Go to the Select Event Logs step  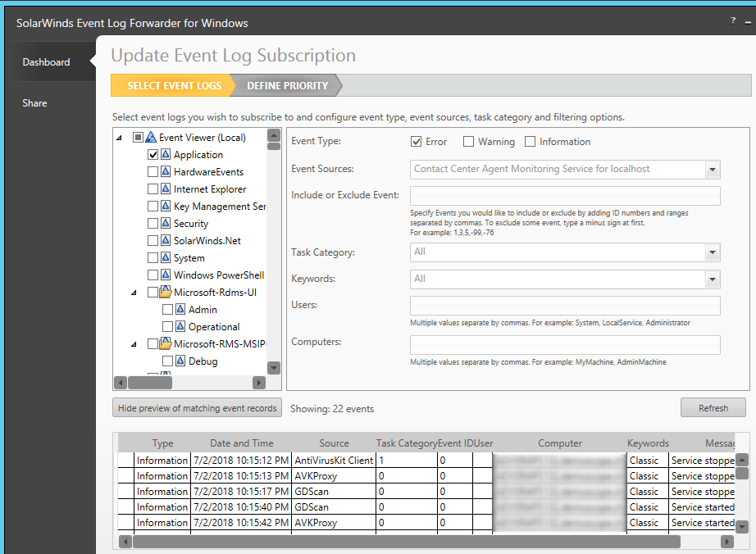tap(174, 86)
